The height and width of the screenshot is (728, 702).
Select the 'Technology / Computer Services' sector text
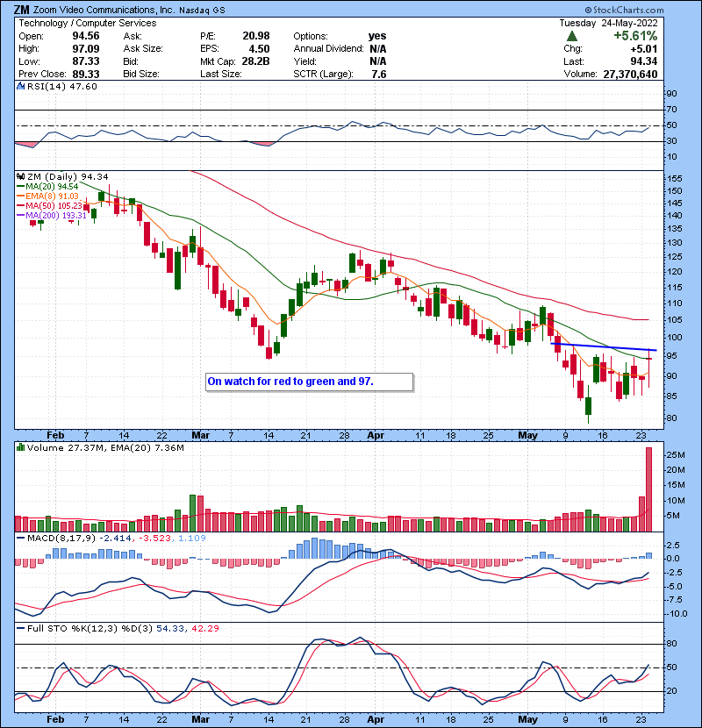[88, 23]
